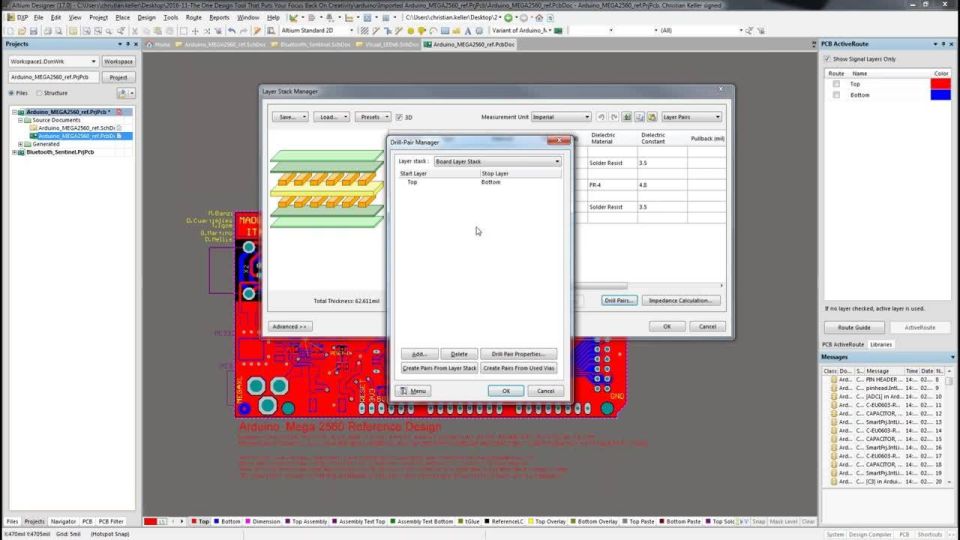Open the Tools menu
This screenshot has height=540, width=960.
coord(170,18)
